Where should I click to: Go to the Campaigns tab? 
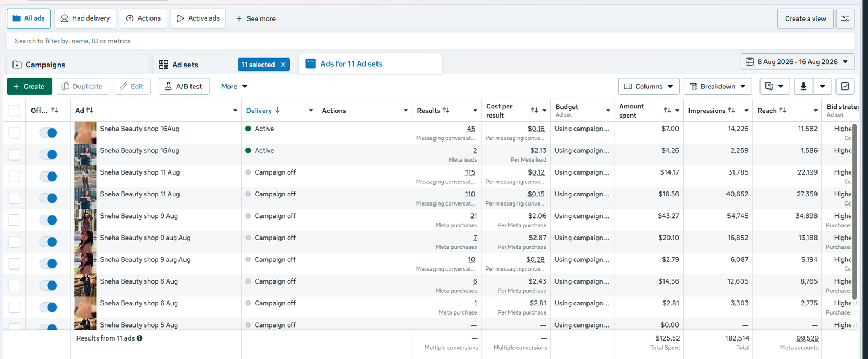pos(78,65)
